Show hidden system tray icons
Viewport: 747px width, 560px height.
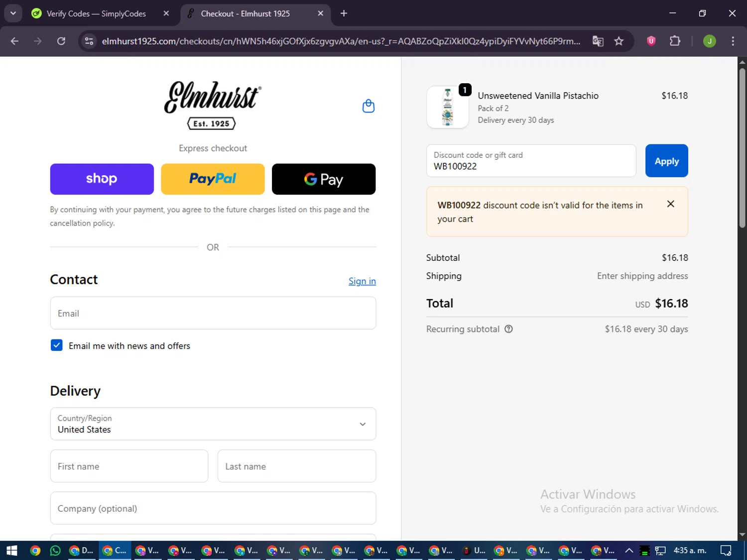[x=629, y=551]
